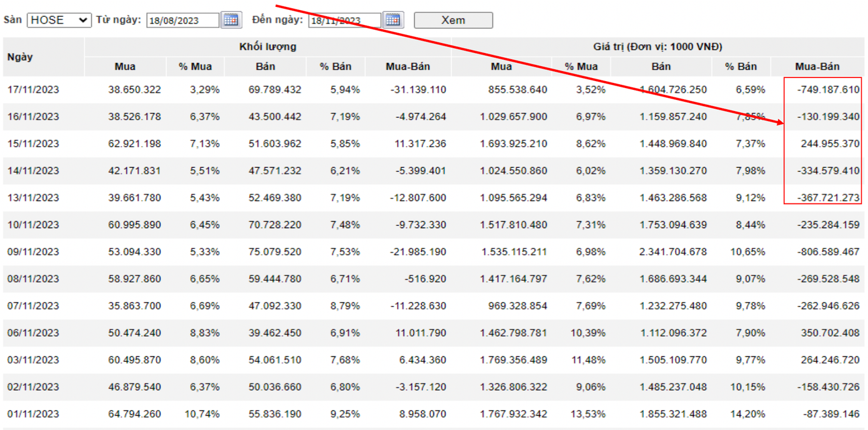Click net value 244.955.370 cell
The height and width of the screenshot is (430, 868).
coord(830,144)
